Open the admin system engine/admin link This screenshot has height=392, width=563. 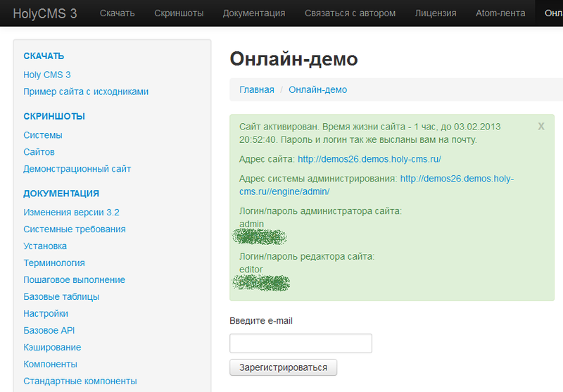tap(284, 191)
